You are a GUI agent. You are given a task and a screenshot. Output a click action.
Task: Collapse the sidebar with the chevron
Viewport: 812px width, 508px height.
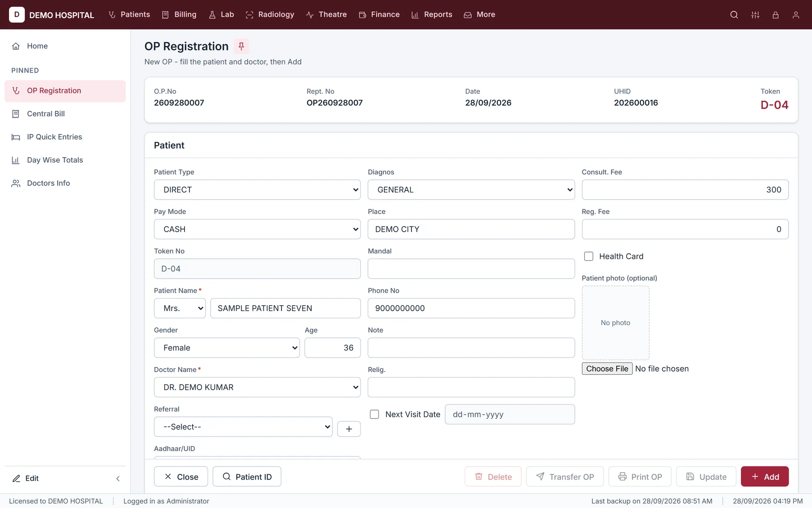(x=118, y=478)
